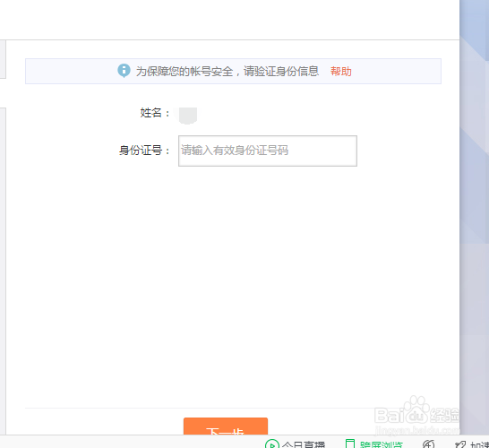Image resolution: width=489 pixels, height=448 pixels.
Task: Click the circular icon left of the rocket
Action: pyautogui.click(x=428, y=444)
